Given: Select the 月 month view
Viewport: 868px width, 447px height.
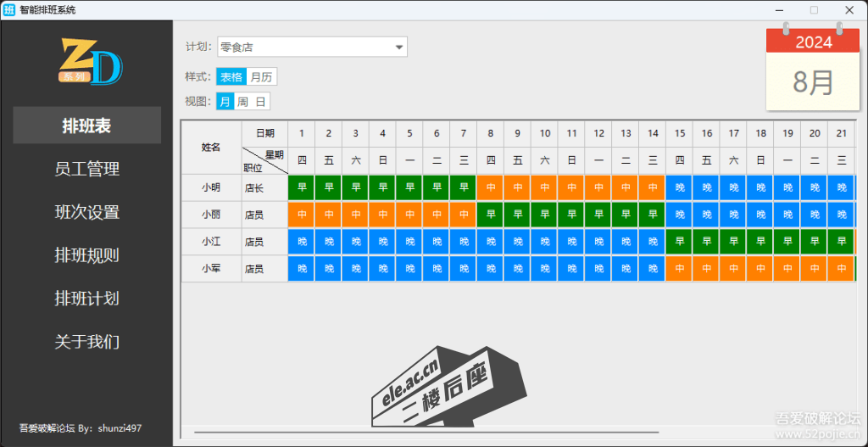Looking at the screenshot, I should (225, 102).
